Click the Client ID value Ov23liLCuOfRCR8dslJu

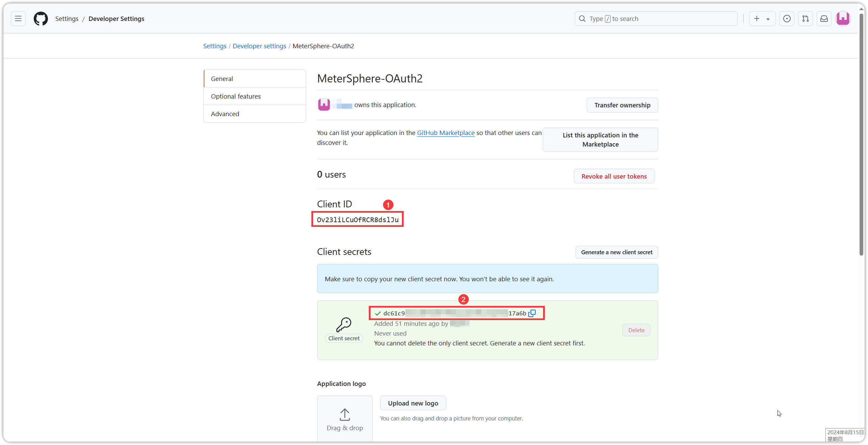click(358, 220)
